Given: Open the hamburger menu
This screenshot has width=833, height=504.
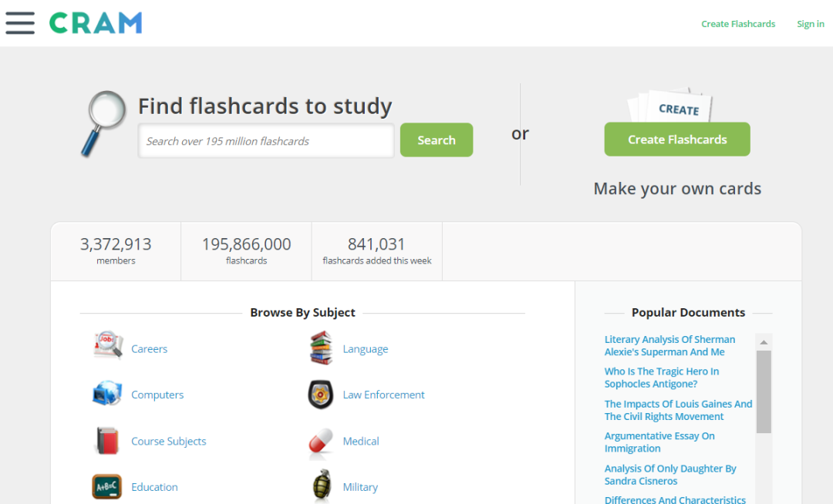Looking at the screenshot, I should (20, 23).
